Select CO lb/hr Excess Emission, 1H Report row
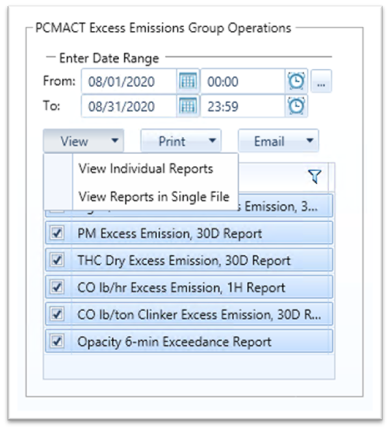This screenshot has width=390, height=430. pyautogui.click(x=189, y=287)
